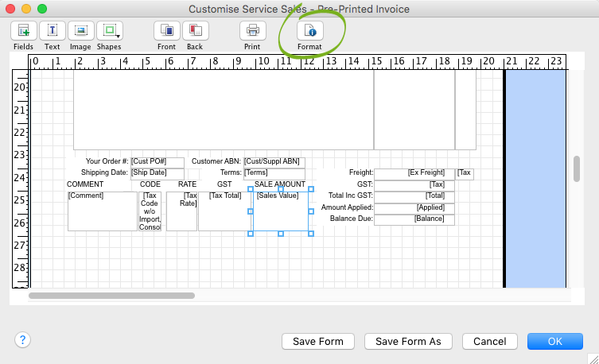This screenshot has height=364, width=599.
Task: Click the Fields tool icon
Action: pyautogui.click(x=23, y=31)
